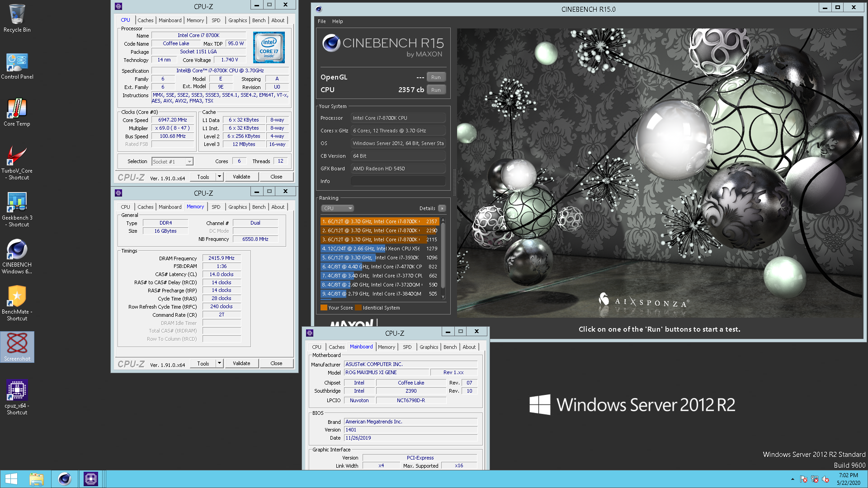This screenshot has width=868, height=488.
Task: Open the taskbar clock showing 7:02 PM
Action: click(x=848, y=479)
